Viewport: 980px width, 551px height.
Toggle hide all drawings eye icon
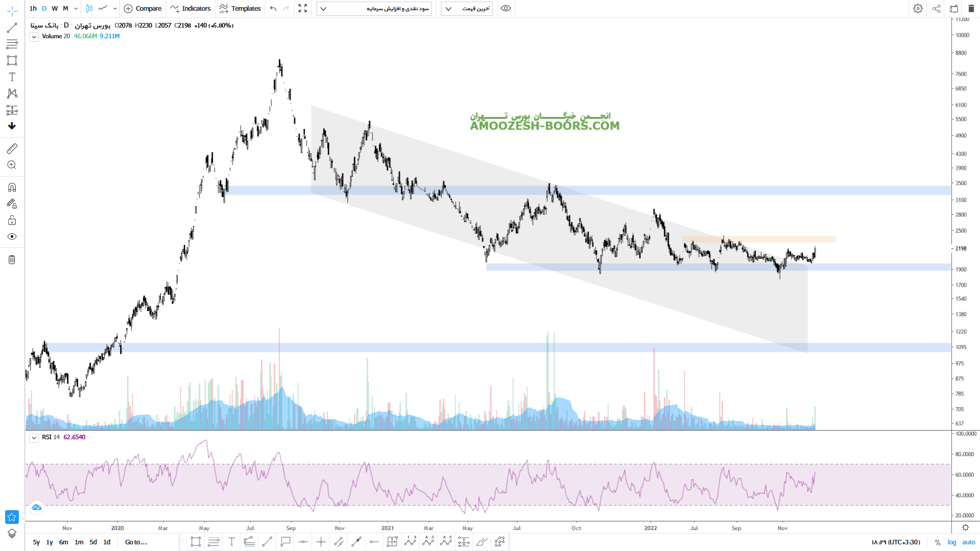pos(12,237)
